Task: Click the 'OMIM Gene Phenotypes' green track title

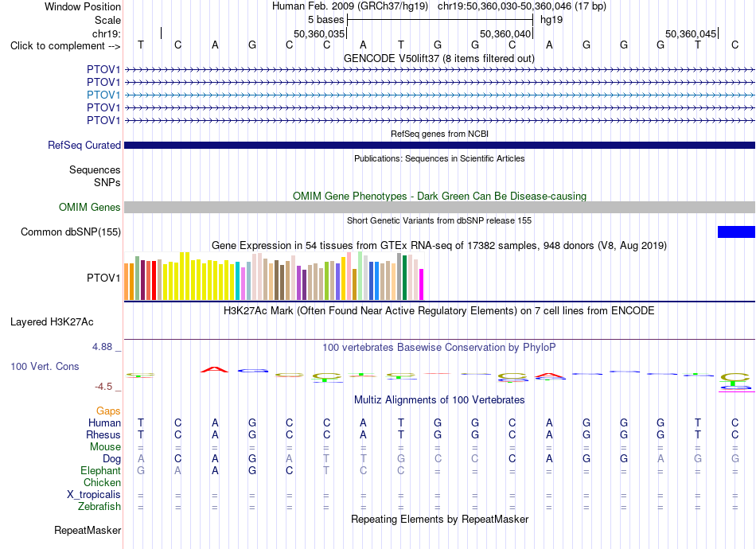Action: point(439,197)
